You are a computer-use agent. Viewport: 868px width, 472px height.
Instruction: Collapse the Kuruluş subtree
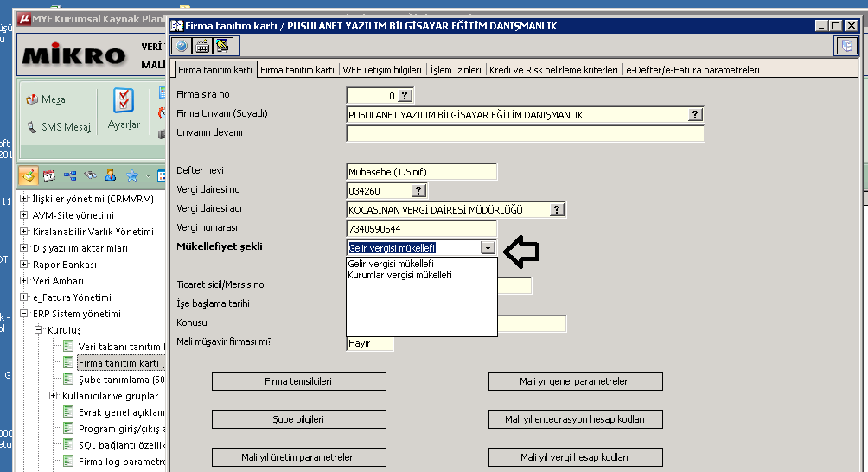point(39,329)
